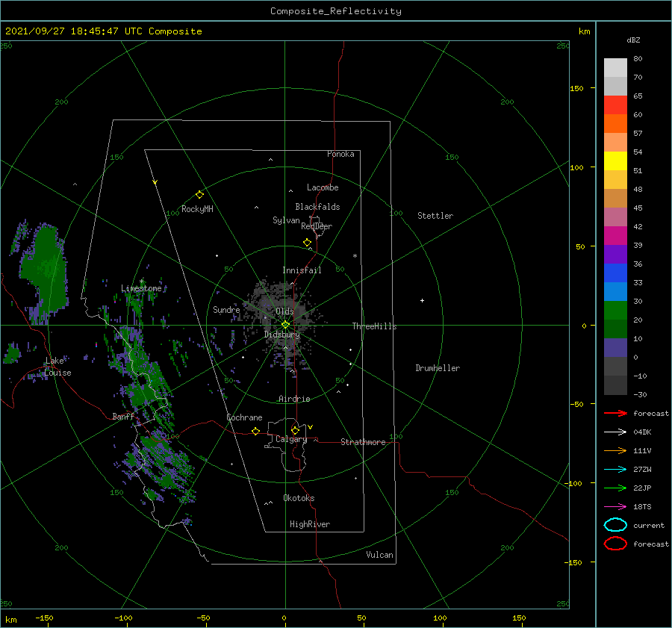
Task: Pick the light gray 80-70 dBZ swatch
Action: point(615,68)
